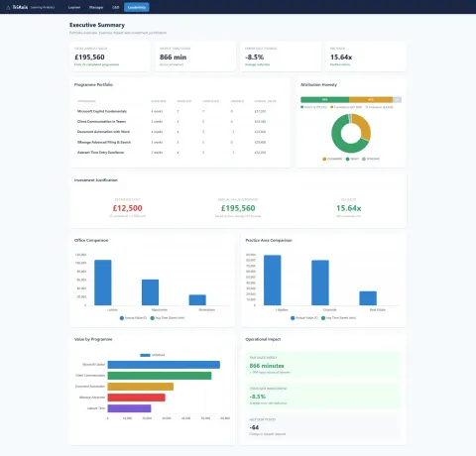This screenshot has width=476, height=456.
Task: Click the Real Estate bar in Practice Area chart
Action: point(368,298)
